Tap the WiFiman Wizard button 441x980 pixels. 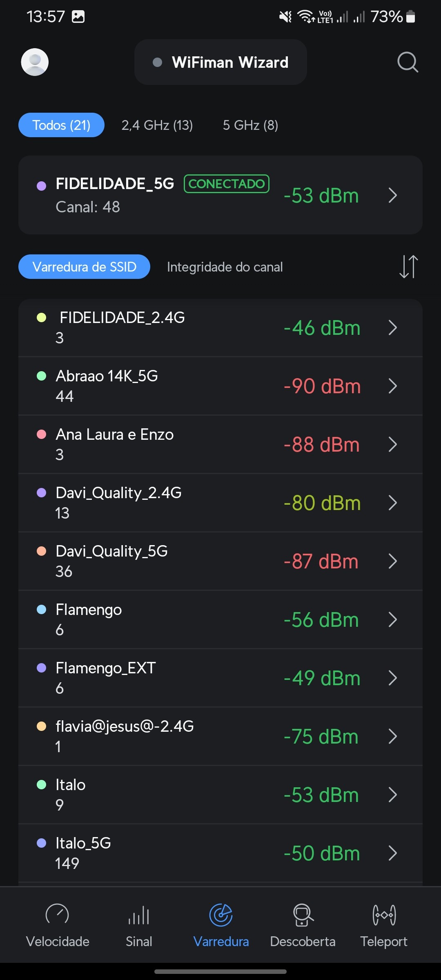(x=220, y=62)
